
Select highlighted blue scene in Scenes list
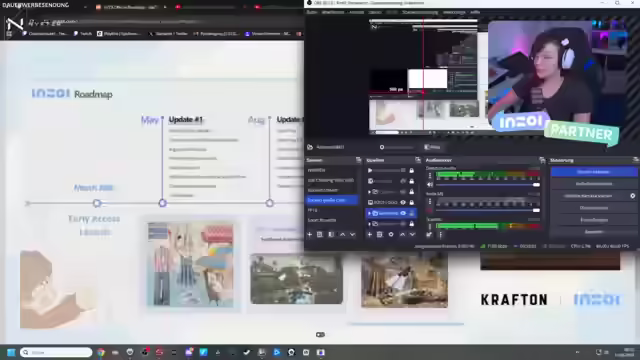click(332, 200)
